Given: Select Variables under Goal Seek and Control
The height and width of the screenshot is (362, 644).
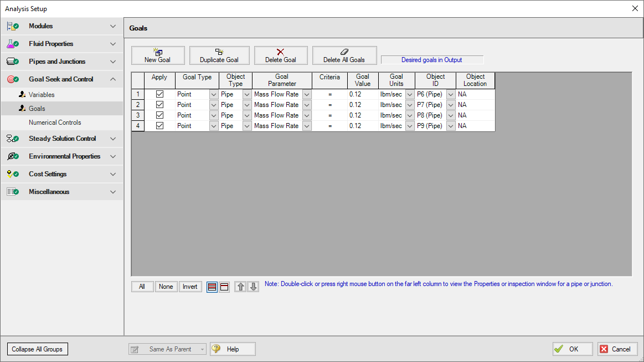Looking at the screenshot, I should [x=42, y=95].
